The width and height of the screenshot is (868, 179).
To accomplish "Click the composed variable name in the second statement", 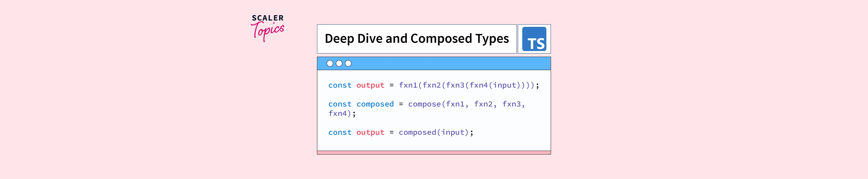I will coord(375,104).
